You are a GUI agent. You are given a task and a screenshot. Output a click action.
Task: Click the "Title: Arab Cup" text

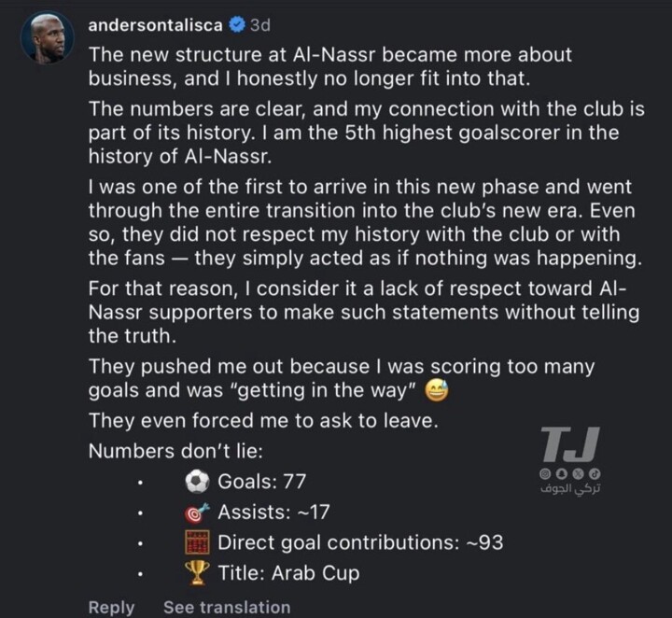click(x=289, y=571)
